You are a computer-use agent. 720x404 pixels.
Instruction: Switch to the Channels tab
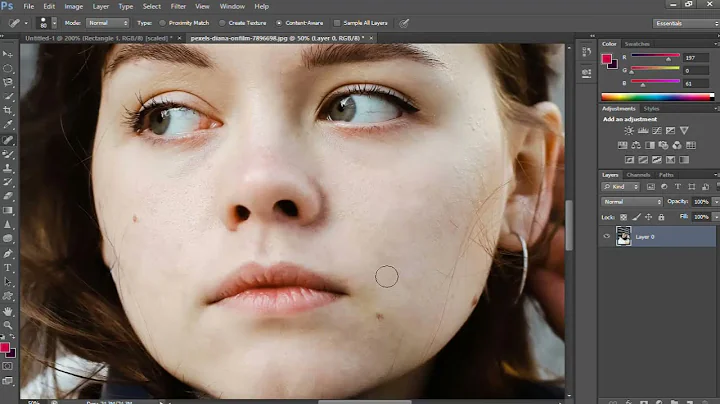638,175
